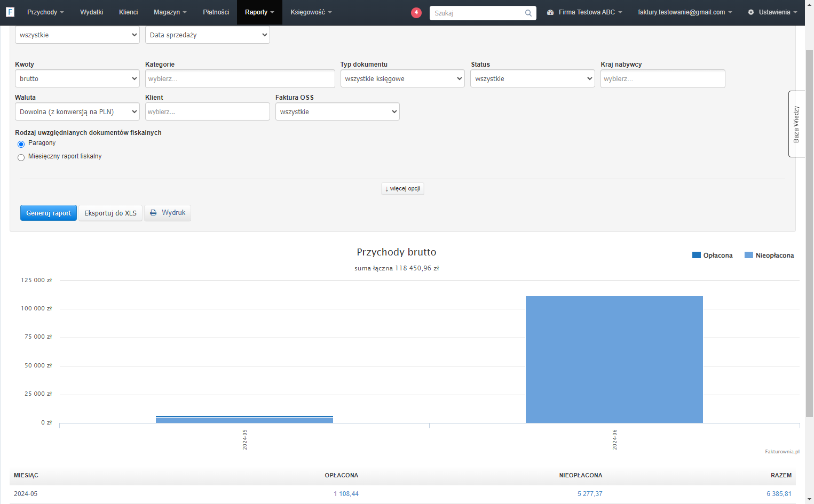Open the Klienci menu item
Image resolution: width=814 pixels, height=504 pixels.
[128, 12]
